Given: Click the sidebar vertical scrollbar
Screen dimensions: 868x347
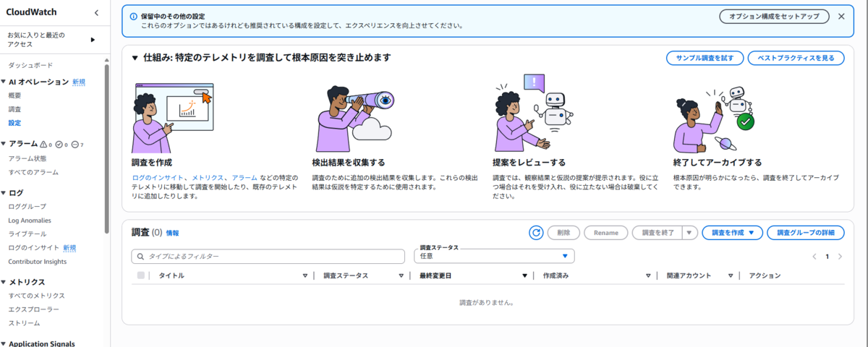Looking at the screenshot, I should tap(107, 148).
